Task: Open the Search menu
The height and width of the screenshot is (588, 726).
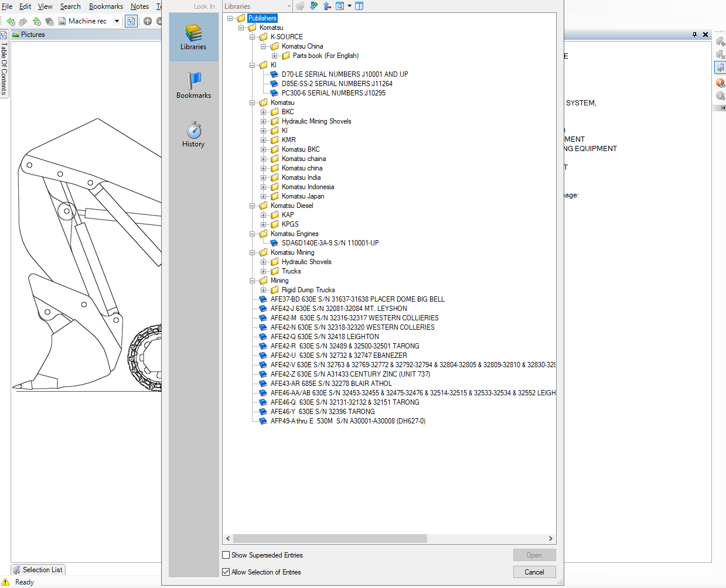Action: point(70,6)
